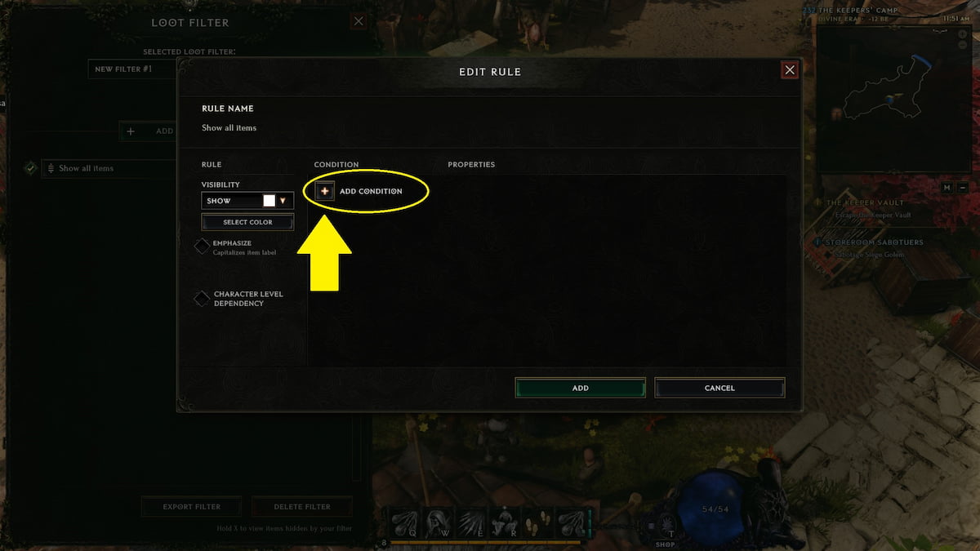Open the Shop icon near mana orb
This screenshot has width=980, height=551.
click(x=666, y=527)
